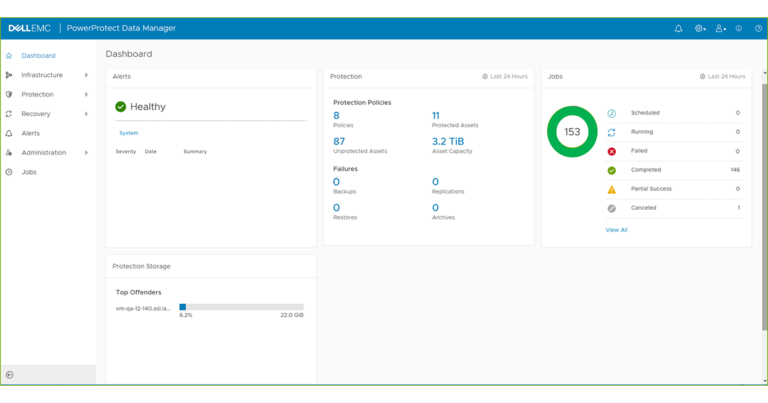The width and height of the screenshot is (768, 403).
Task: Click the green Completed jobs icon
Action: [x=612, y=170]
